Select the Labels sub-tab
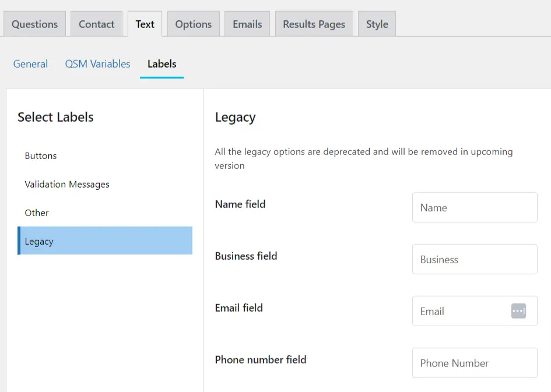This screenshot has height=392, width=551. pyautogui.click(x=162, y=64)
